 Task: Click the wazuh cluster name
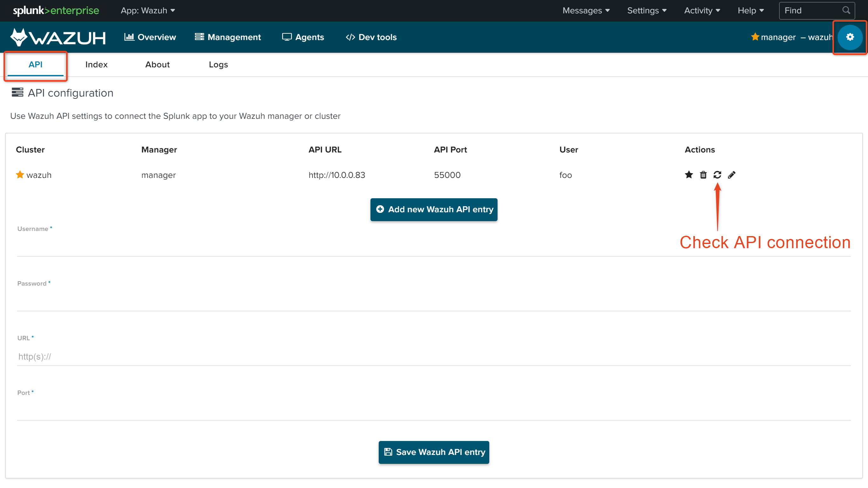click(x=39, y=175)
